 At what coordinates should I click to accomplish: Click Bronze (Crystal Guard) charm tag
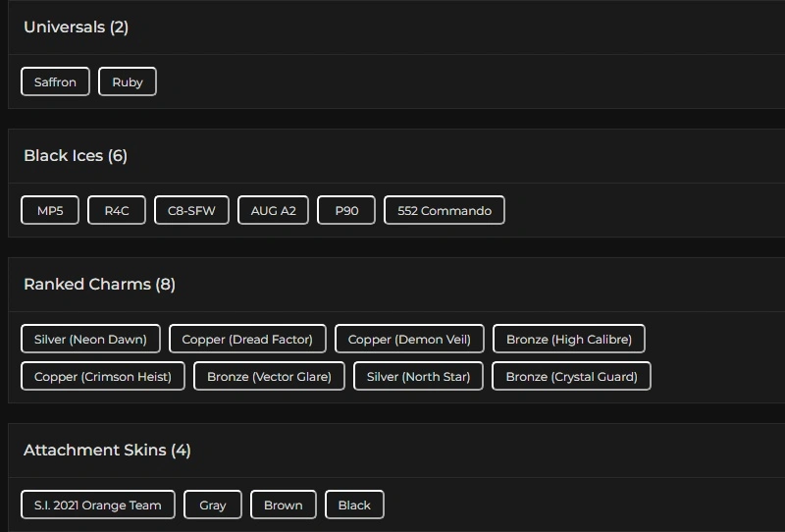point(571,376)
